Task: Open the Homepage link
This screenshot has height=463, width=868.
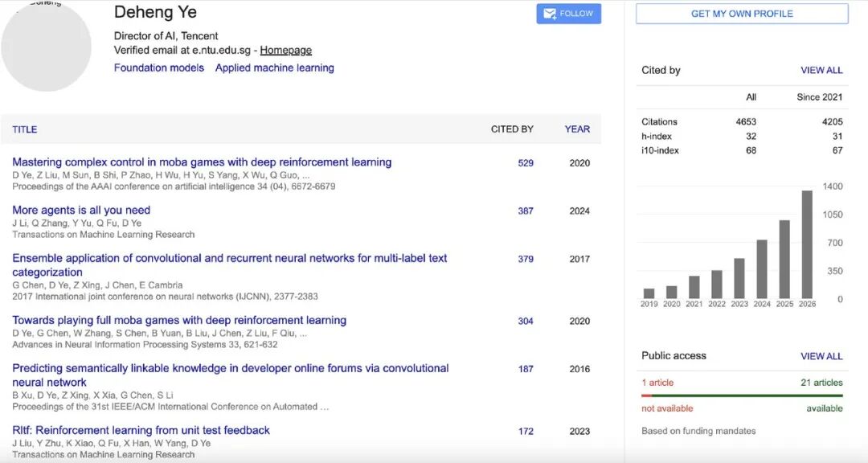Action: [x=285, y=51]
